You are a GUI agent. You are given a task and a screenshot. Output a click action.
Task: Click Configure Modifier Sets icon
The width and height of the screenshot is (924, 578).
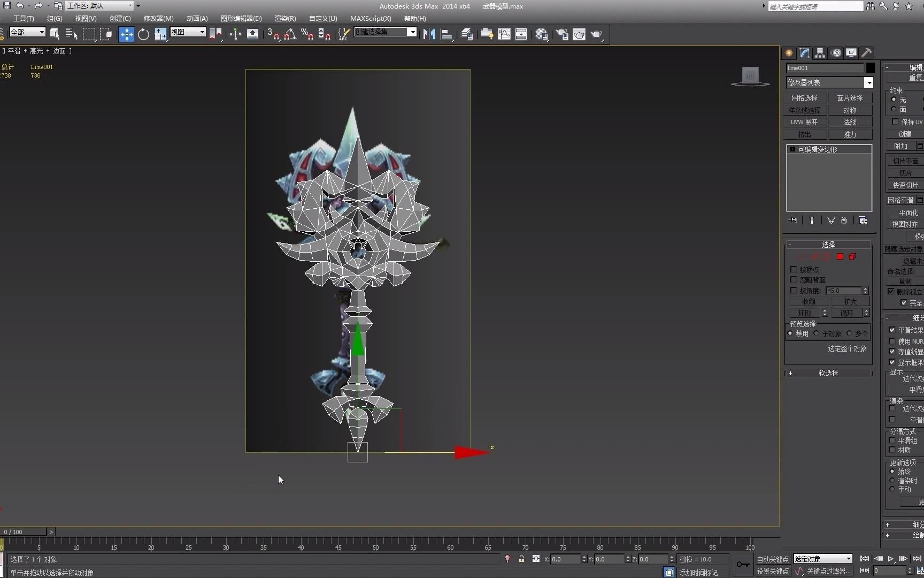tap(863, 220)
